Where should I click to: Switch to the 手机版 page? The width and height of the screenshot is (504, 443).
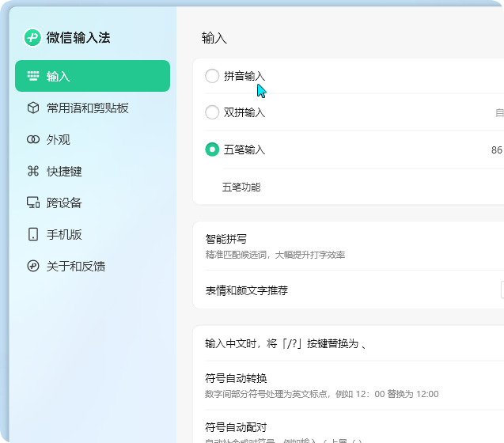93,234
